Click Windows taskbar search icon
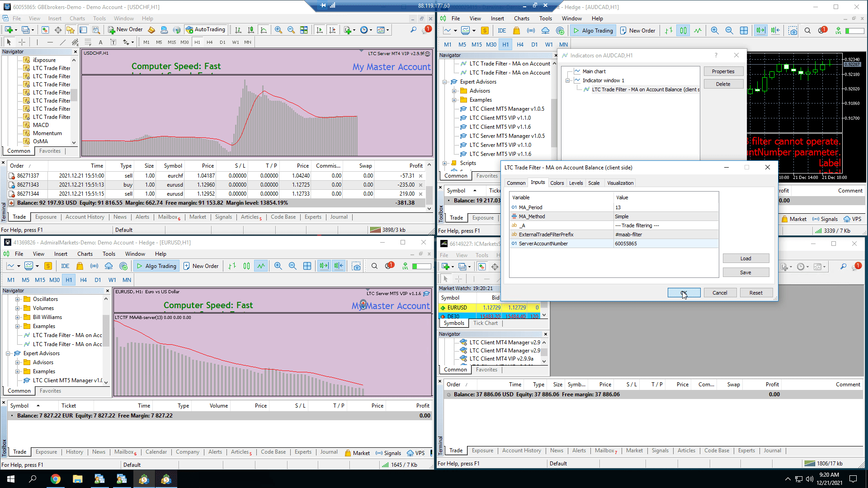The width and height of the screenshot is (868, 488). pyautogui.click(x=33, y=479)
